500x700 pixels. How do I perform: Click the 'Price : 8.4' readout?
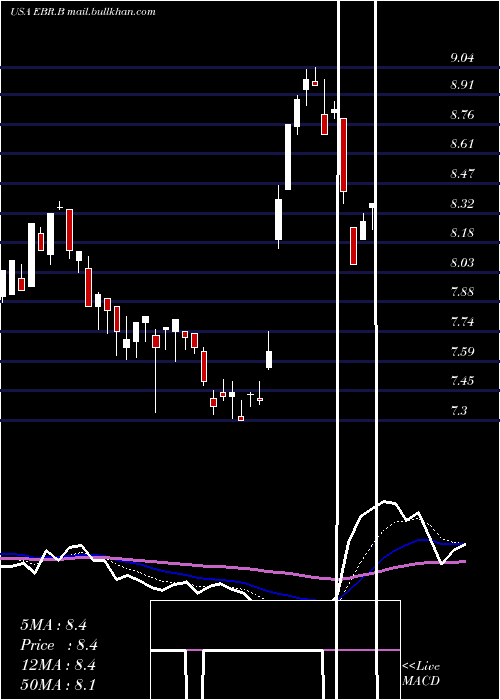click(58, 645)
